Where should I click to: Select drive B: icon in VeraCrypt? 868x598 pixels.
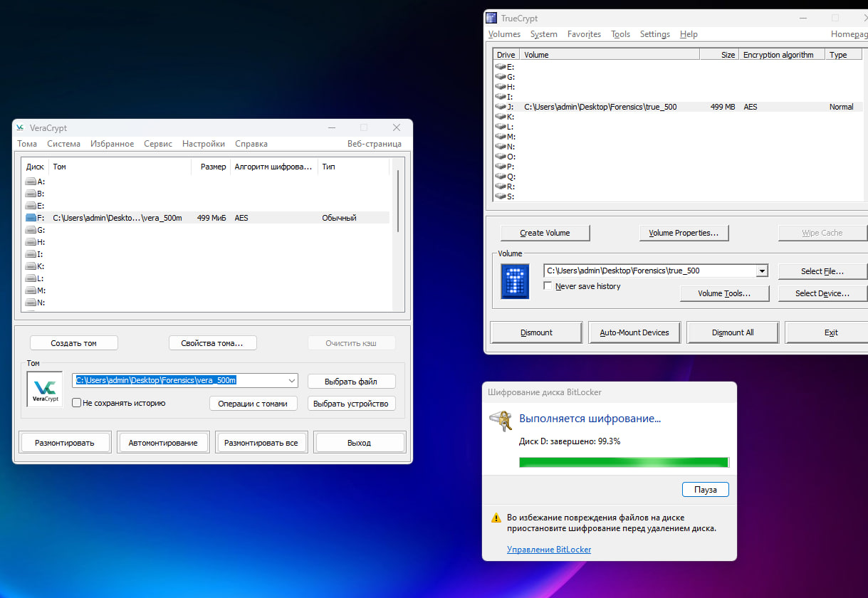pos(31,194)
